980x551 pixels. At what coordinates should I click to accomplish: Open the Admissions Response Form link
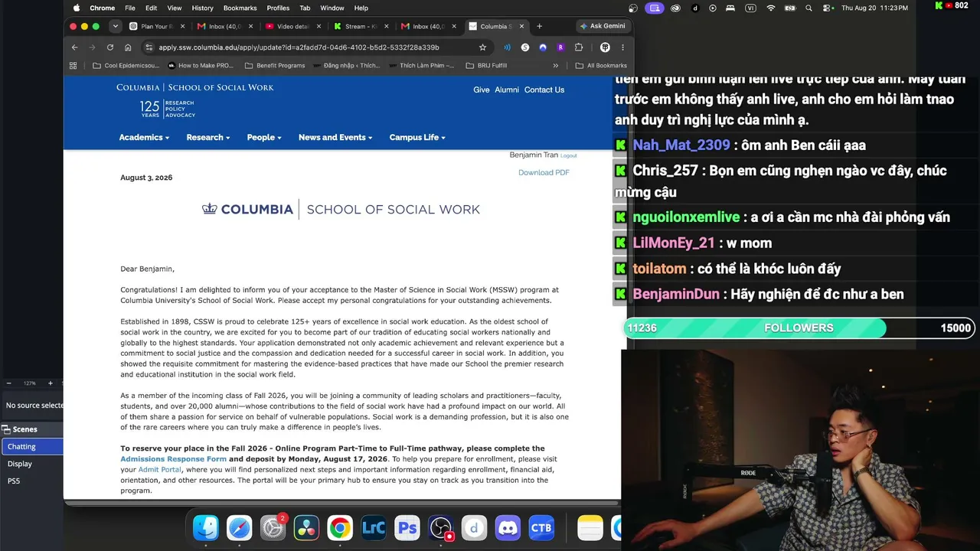173,459
